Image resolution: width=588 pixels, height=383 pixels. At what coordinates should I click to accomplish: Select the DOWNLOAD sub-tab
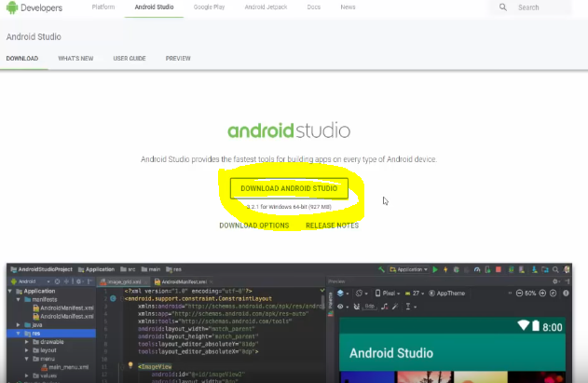click(22, 59)
